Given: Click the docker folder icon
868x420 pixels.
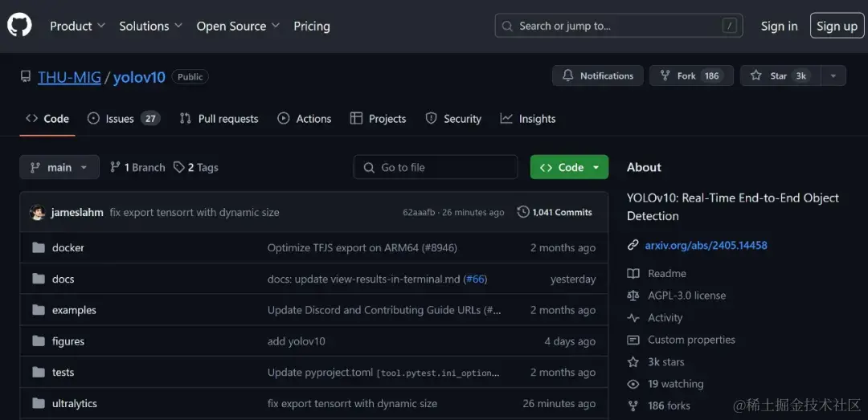Looking at the screenshot, I should pos(38,247).
